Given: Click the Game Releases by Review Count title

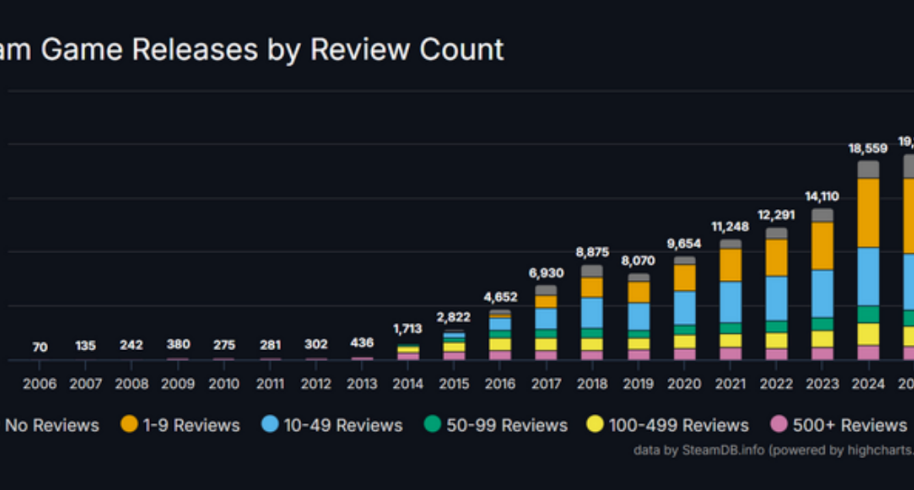Looking at the screenshot, I should [250, 48].
